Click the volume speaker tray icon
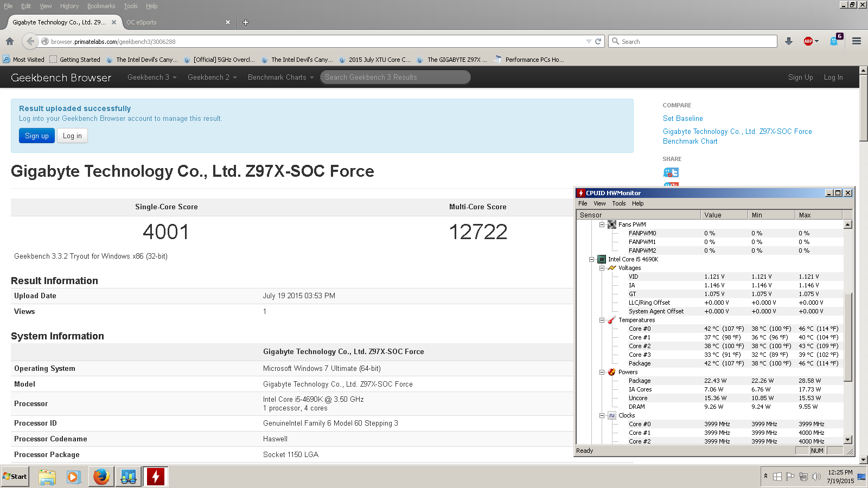 click(x=816, y=477)
